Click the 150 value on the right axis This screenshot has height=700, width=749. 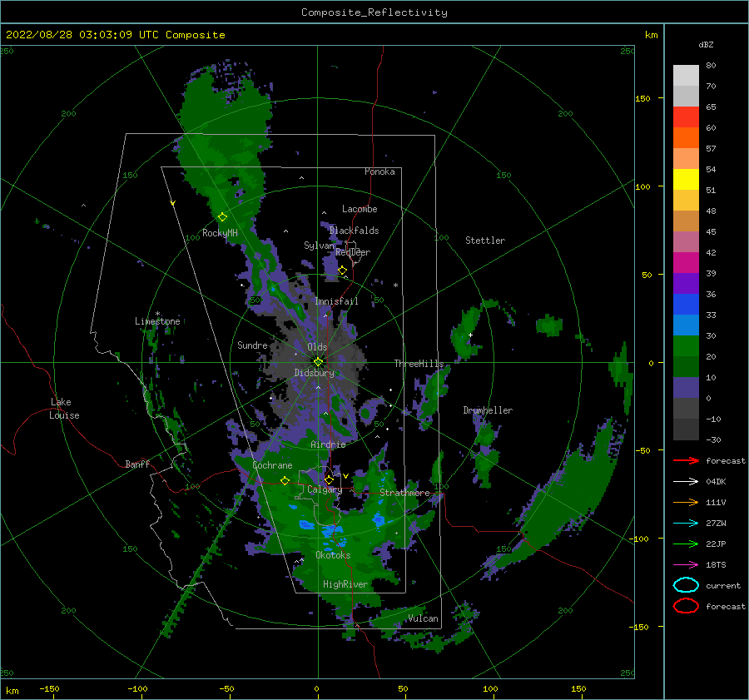pyautogui.click(x=643, y=98)
